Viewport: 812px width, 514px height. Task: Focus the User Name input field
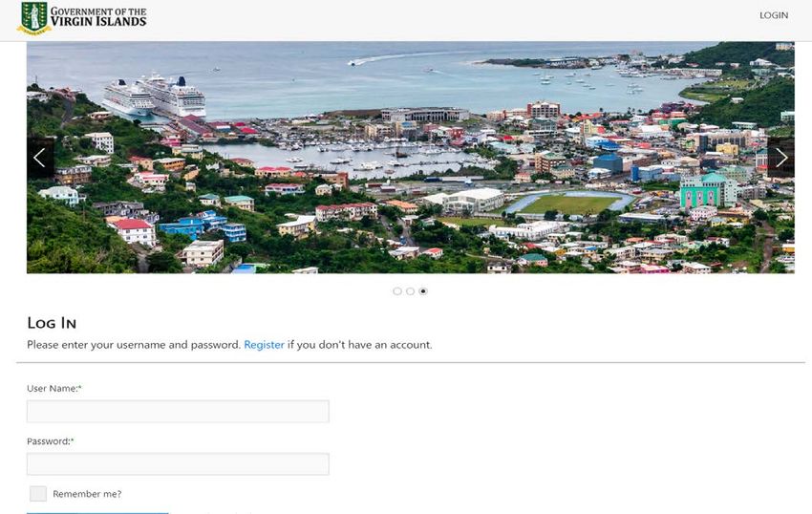pyautogui.click(x=178, y=412)
